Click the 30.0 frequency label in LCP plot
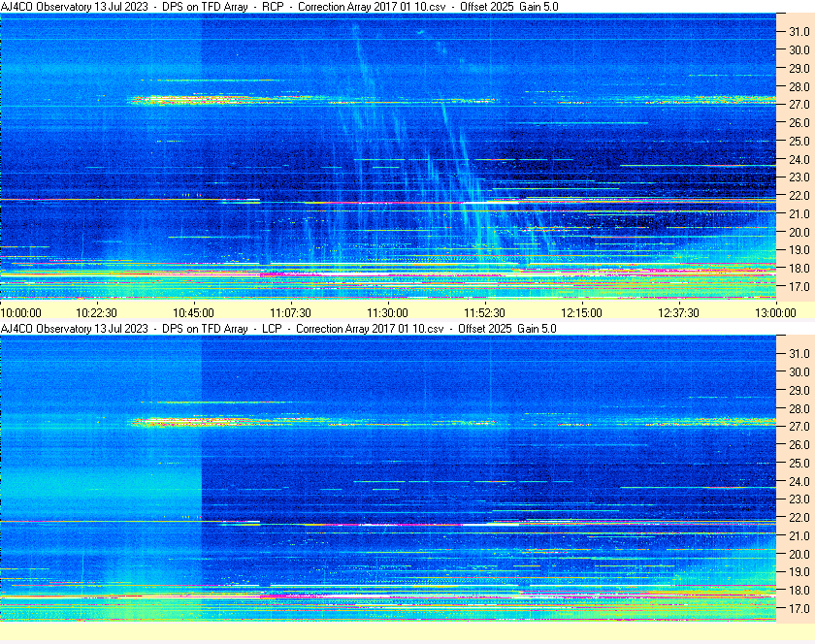The image size is (815, 644). [799, 371]
